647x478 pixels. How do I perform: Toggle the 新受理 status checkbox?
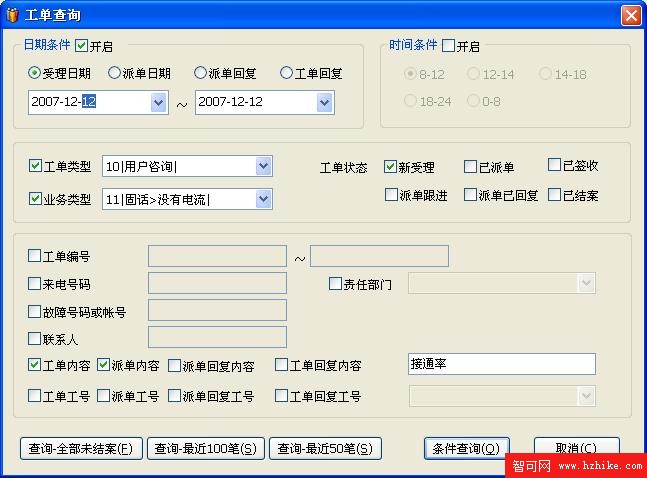click(x=390, y=166)
